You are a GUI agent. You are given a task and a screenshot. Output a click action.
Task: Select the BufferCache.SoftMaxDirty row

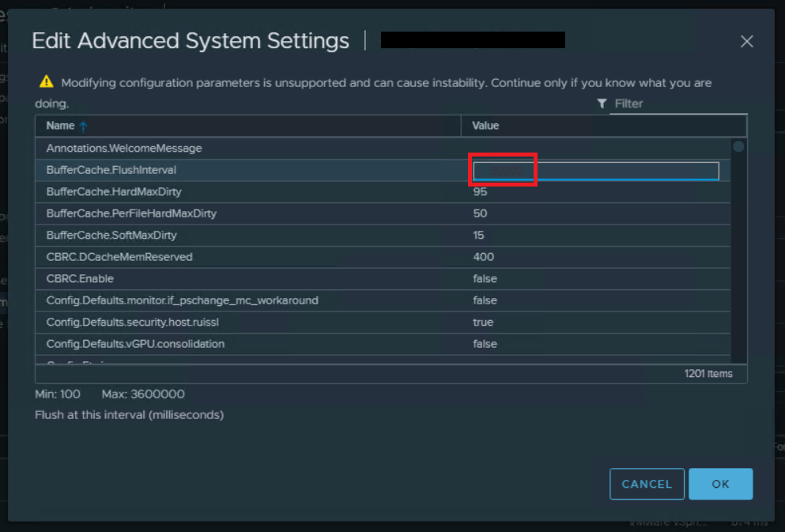(x=111, y=236)
